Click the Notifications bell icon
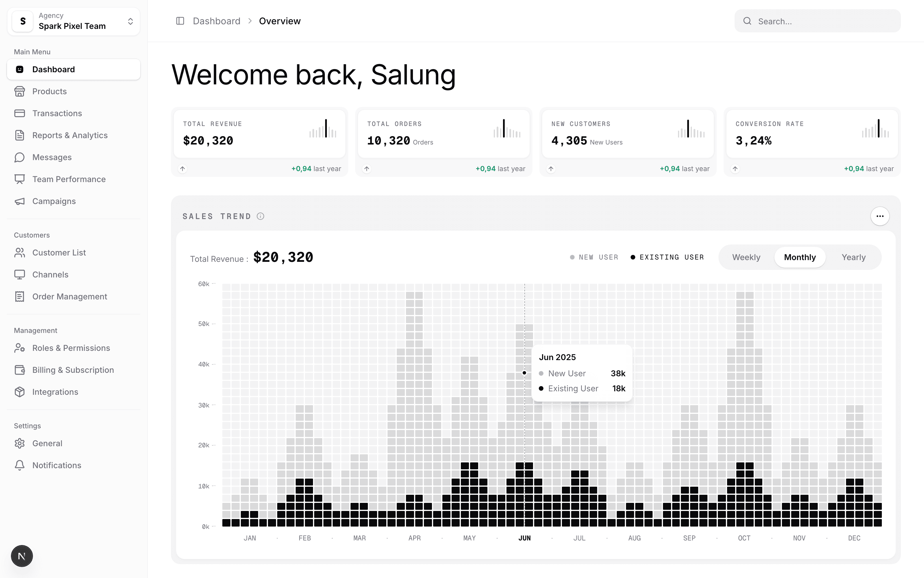 (19, 465)
